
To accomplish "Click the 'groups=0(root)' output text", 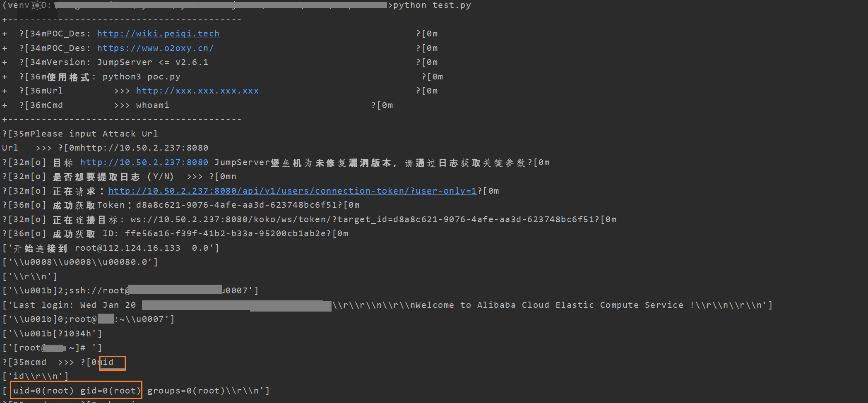I will coord(186,391).
